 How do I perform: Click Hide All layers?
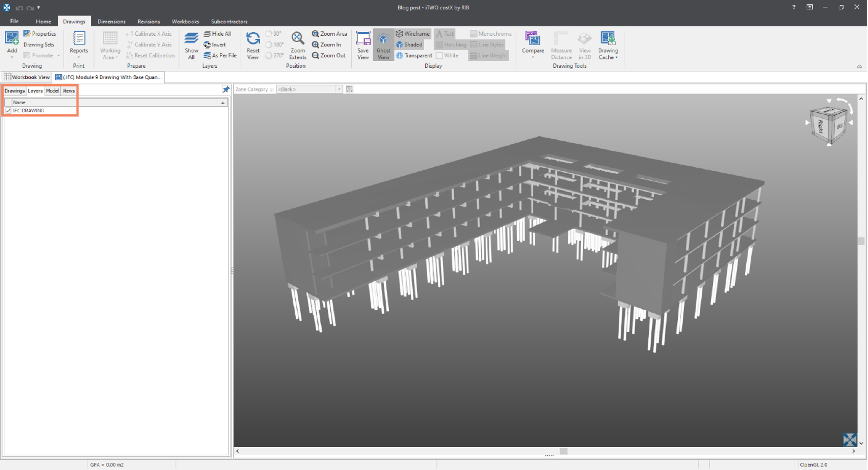217,34
